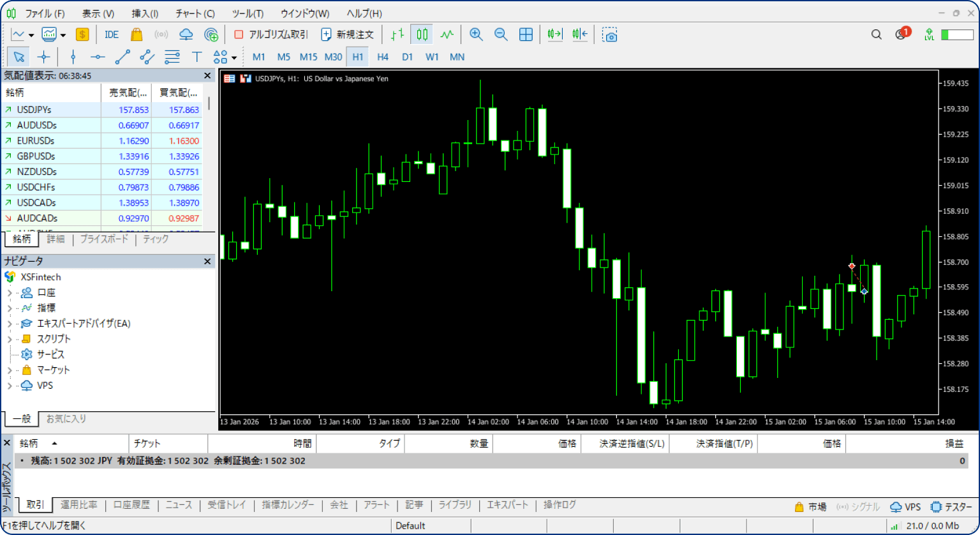The width and height of the screenshot is (980, 535).
Task: Switch chart to candlestick display mode
Action: [x=422, y=34]
